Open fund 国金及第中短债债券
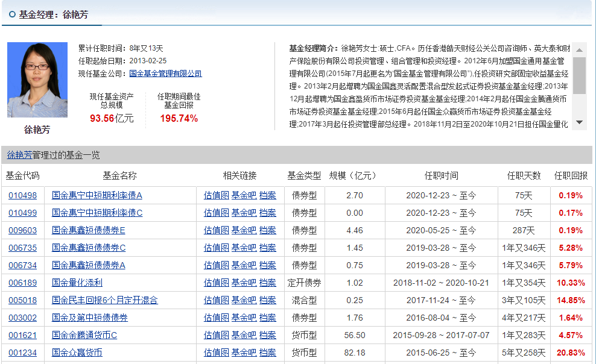596x364 pixels. pos(90,318)
